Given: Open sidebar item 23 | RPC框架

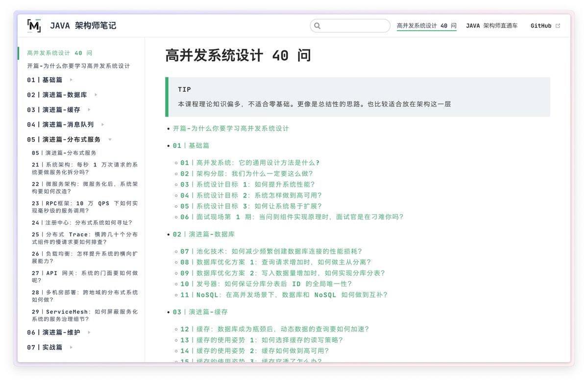Looking at the screenshot, I should point(85,207).
